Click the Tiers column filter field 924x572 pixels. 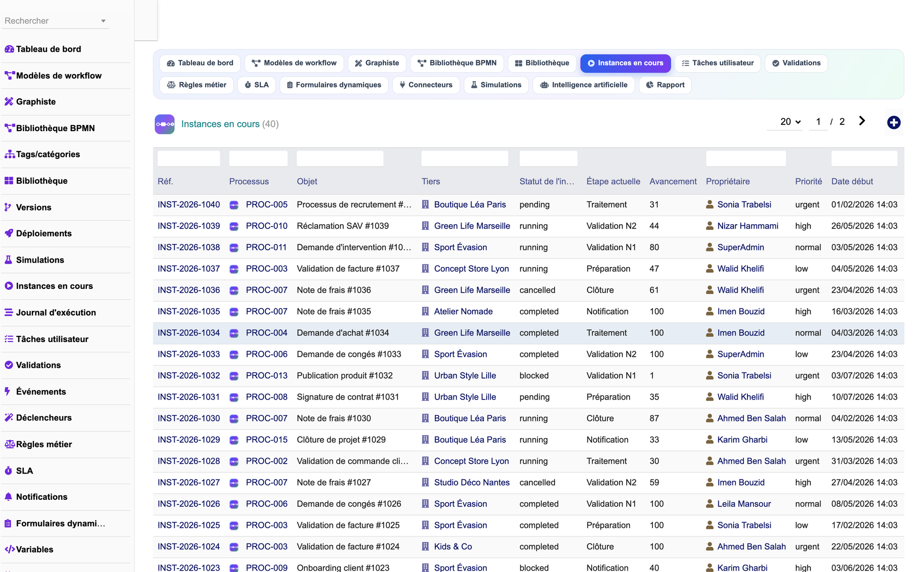[x=464, y=159]
